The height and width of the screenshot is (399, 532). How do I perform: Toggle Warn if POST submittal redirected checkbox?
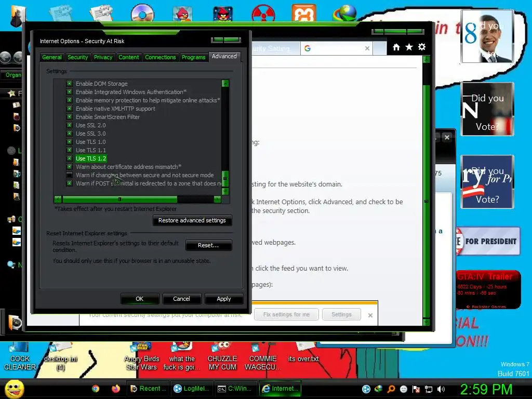coord(69,183)
